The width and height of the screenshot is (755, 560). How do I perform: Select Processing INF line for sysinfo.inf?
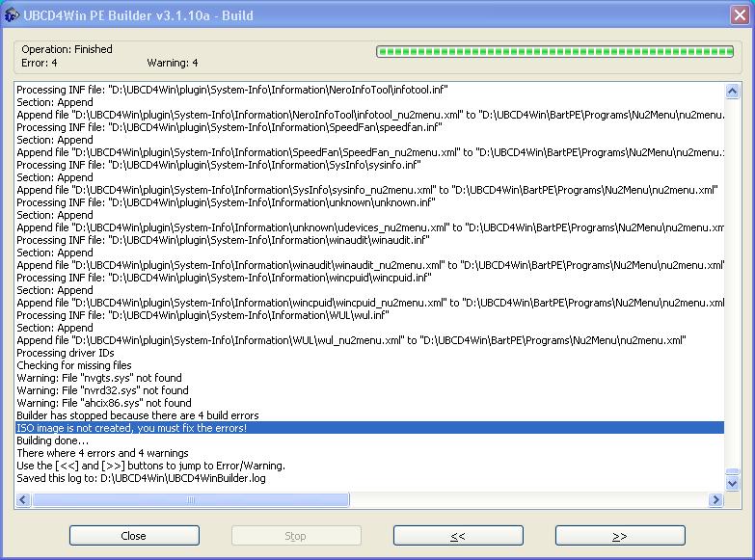point(370,165)
